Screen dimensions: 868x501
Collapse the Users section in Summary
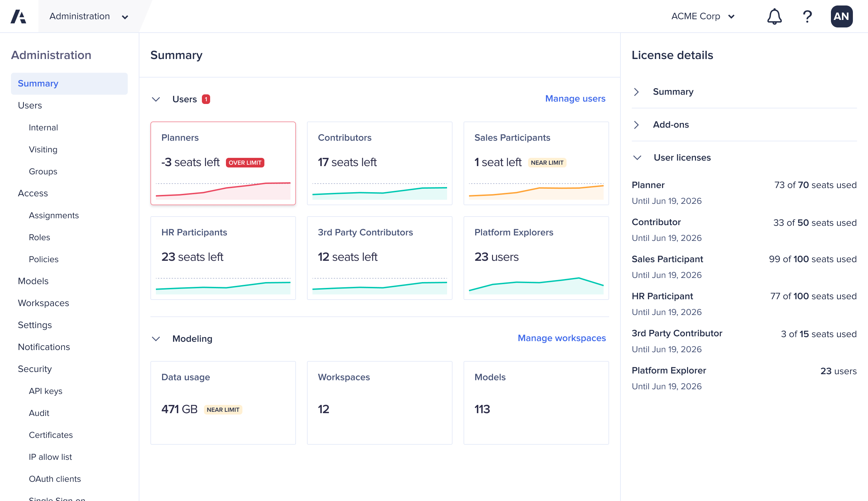(156, 99)
